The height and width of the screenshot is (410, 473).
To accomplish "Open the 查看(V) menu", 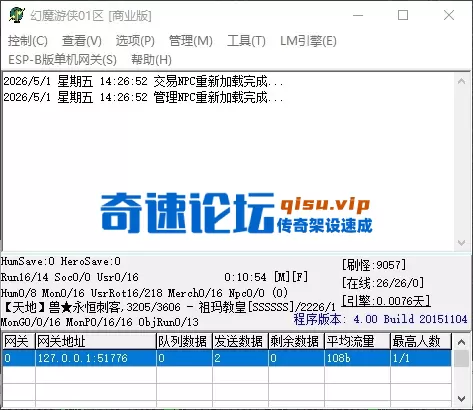I will (x=82, y=41).
